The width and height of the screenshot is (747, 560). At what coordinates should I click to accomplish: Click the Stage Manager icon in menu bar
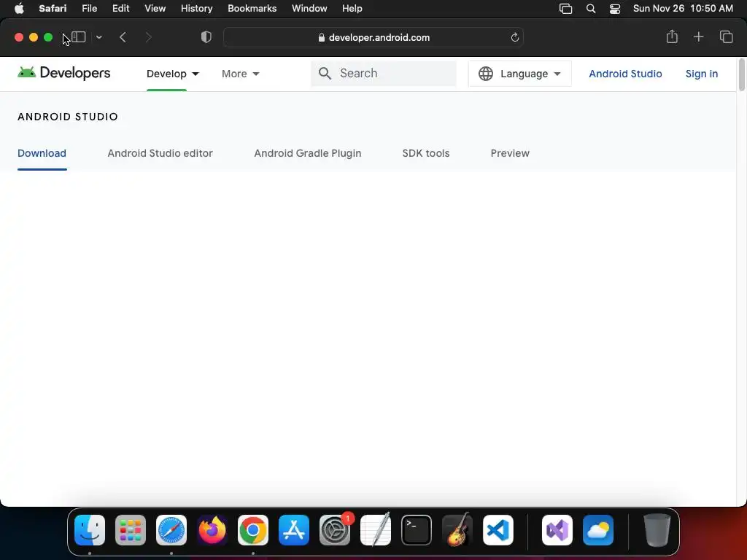pyautogui.click(x=565, y=9)
